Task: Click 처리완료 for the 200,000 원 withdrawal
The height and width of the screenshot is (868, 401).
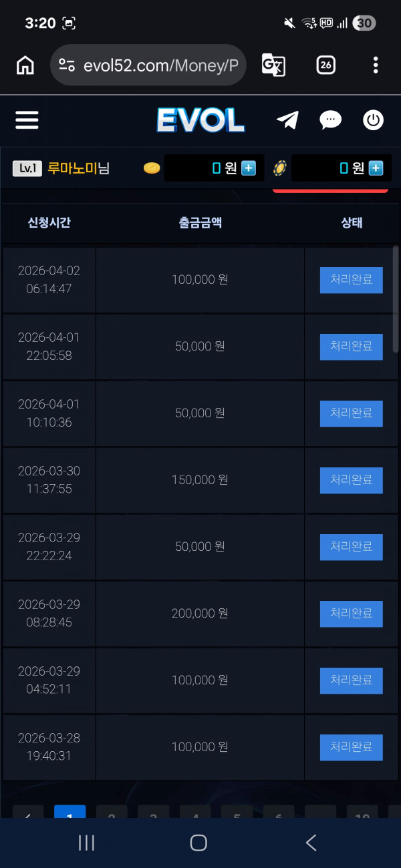Action: click(x=351, y=614)
